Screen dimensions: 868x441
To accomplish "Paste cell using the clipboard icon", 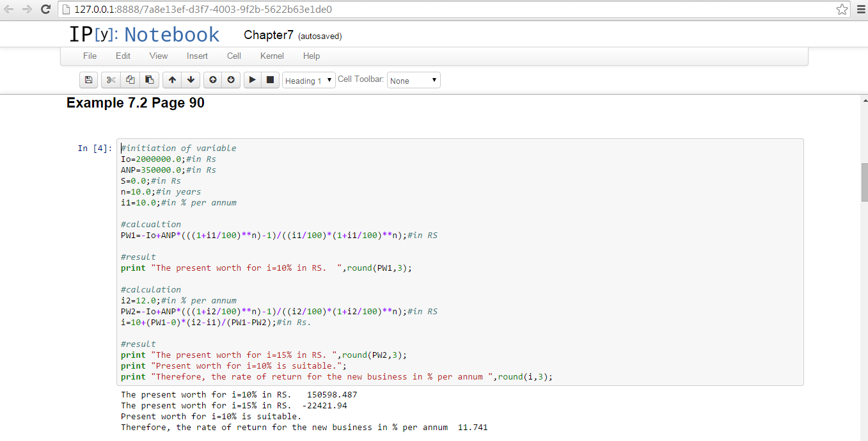I will click(149, 80).
